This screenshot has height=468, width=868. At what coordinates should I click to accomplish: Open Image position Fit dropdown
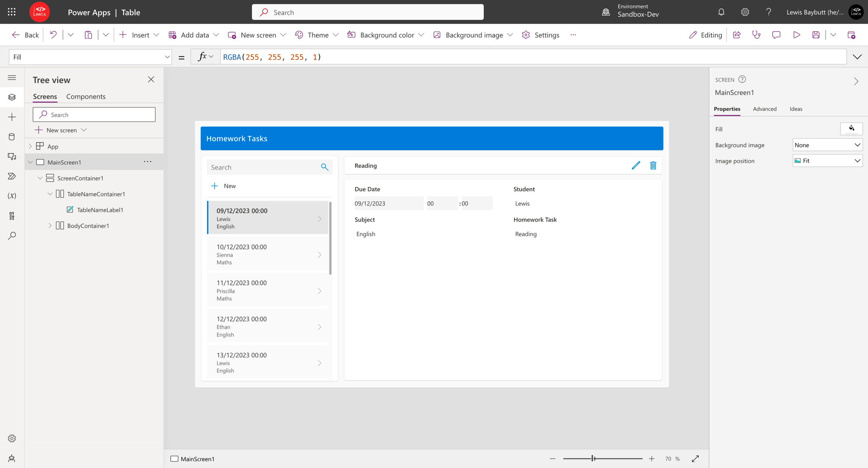827,160
